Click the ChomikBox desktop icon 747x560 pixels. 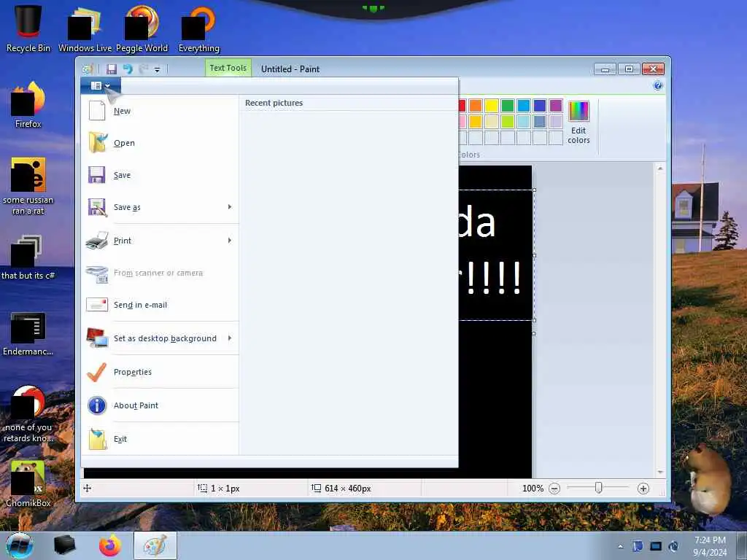click(x=28, y=483)
